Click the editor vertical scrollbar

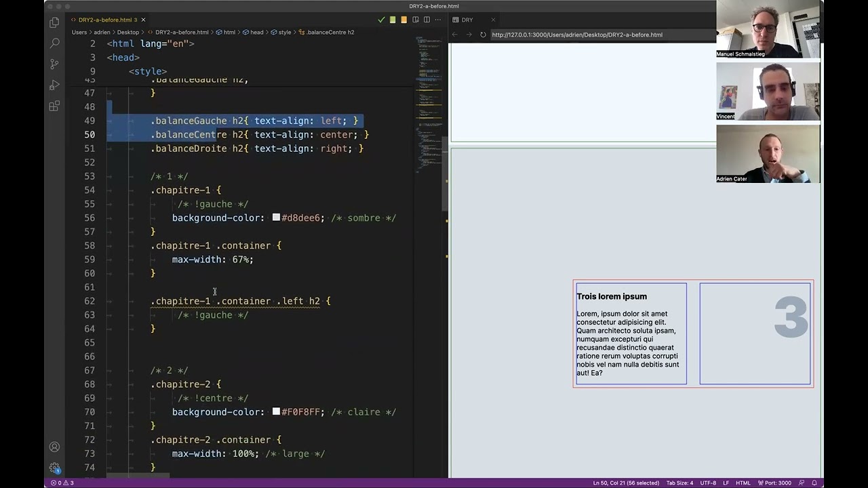pyautogui.click(x=445, y=173)
